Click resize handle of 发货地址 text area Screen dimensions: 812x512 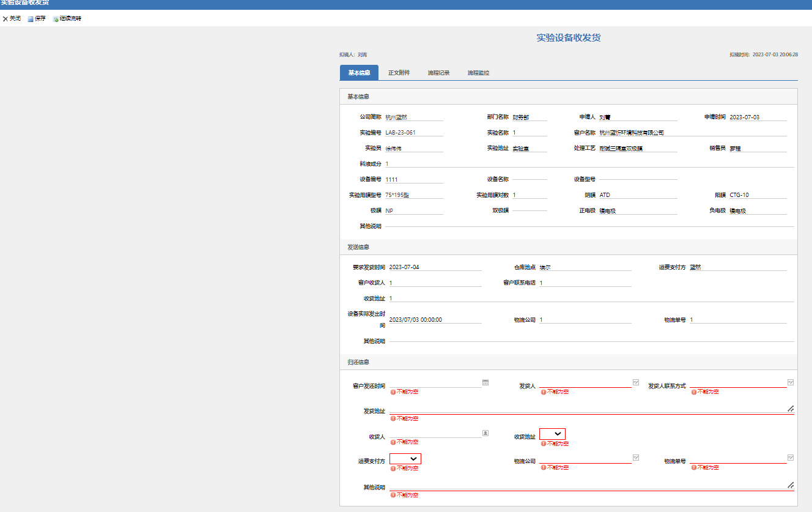pos(790,408)
